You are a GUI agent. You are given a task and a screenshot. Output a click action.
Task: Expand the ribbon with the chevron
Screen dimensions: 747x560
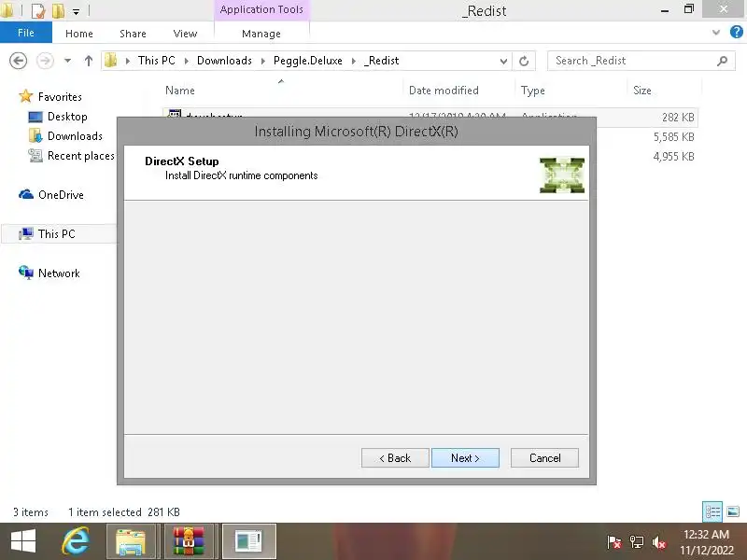tap(715, 33)
